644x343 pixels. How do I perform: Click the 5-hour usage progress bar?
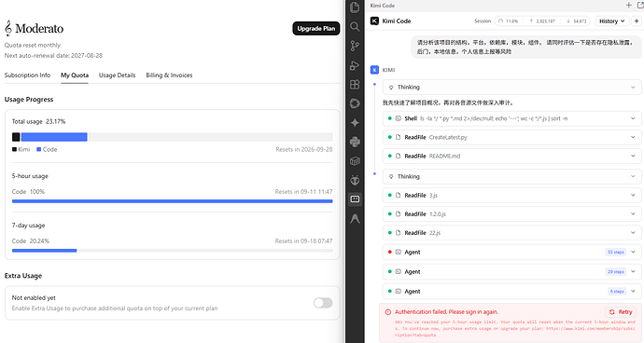tap(173, 201)
